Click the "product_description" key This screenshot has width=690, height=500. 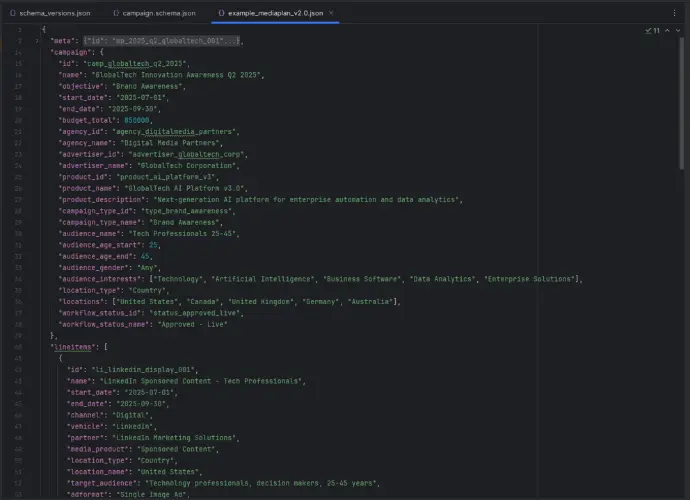pyautogui.click(x=102, y=200)
